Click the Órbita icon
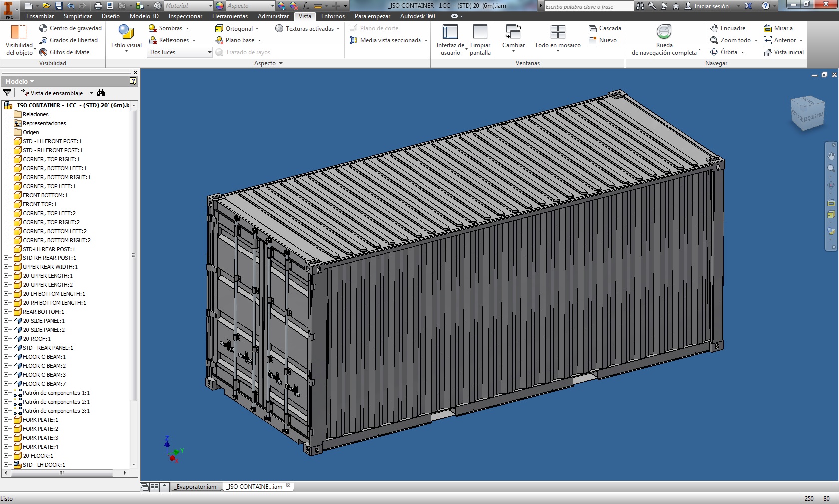839x504 pixels. (x=714, y=52)
